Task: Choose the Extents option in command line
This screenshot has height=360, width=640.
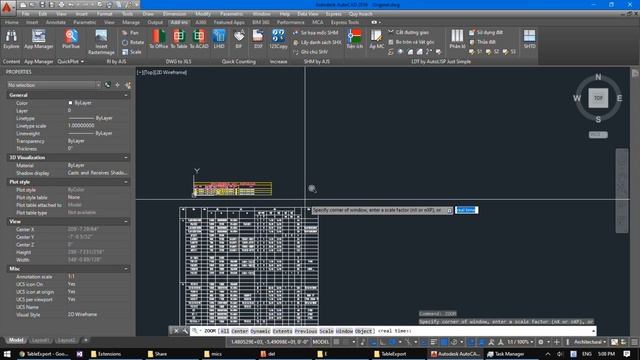Action: click(x=282, y=331)
